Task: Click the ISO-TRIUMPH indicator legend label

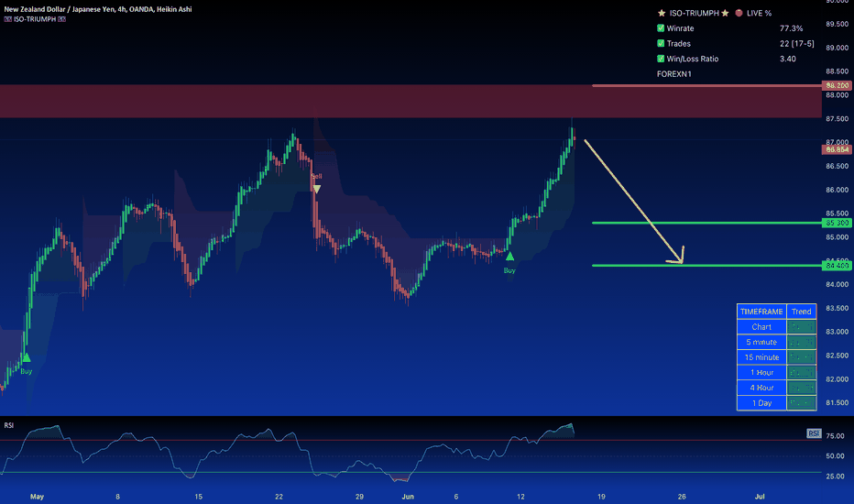Action: coord(35,19)
